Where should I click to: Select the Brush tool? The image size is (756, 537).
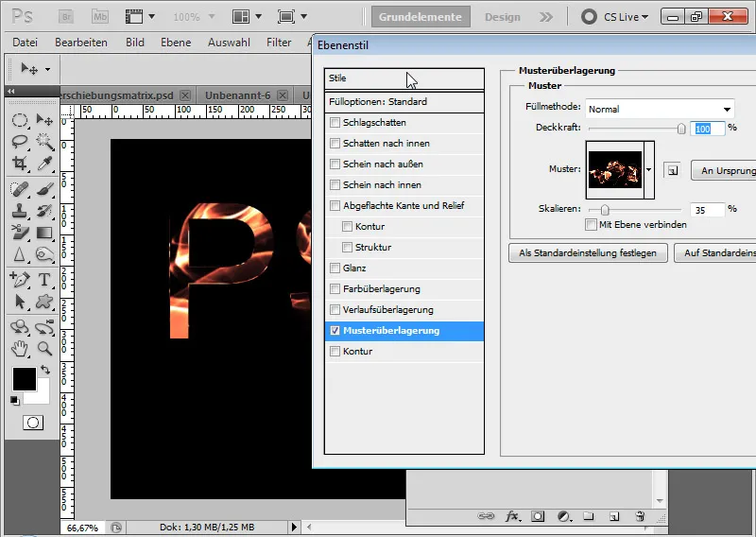44,189
